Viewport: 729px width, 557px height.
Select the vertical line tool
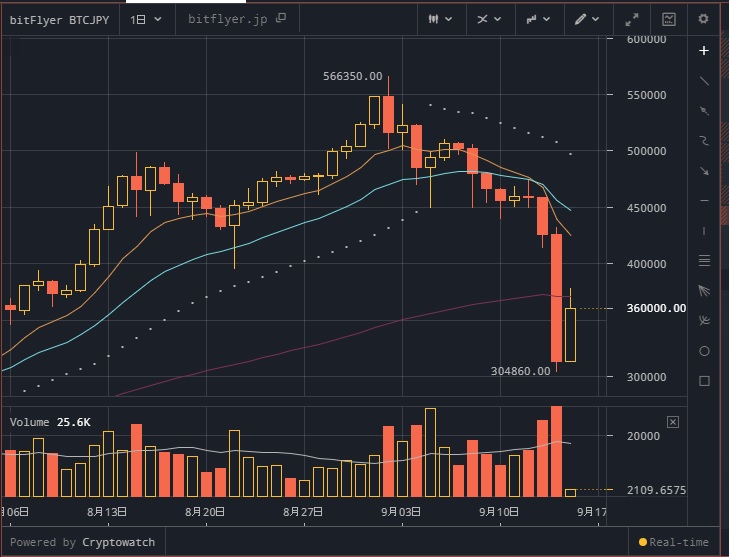[704, 231]
